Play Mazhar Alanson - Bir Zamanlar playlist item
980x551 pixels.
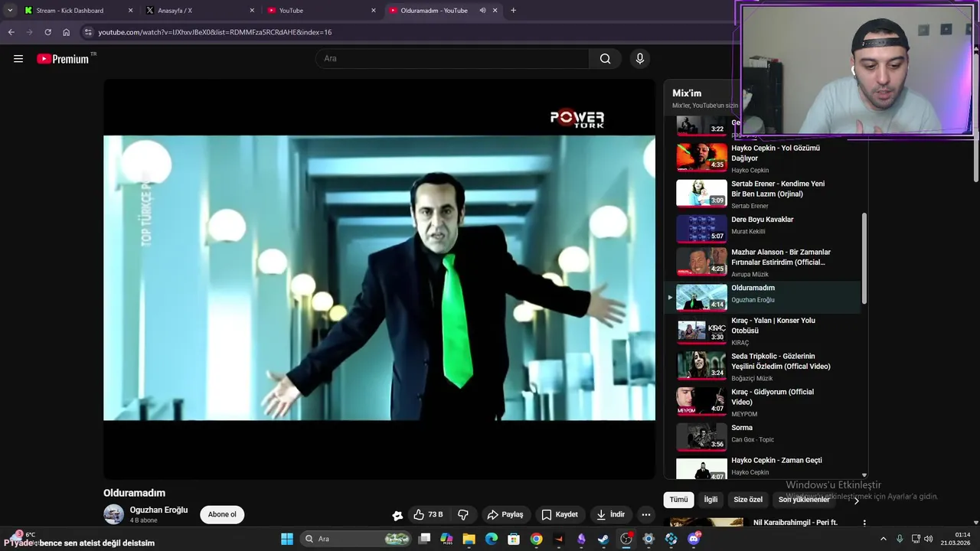(762, 262)
